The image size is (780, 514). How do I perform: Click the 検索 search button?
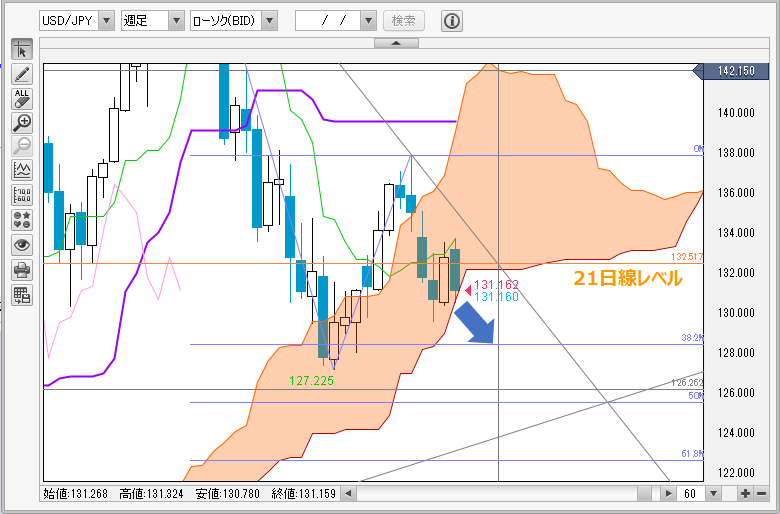[404, 21]
